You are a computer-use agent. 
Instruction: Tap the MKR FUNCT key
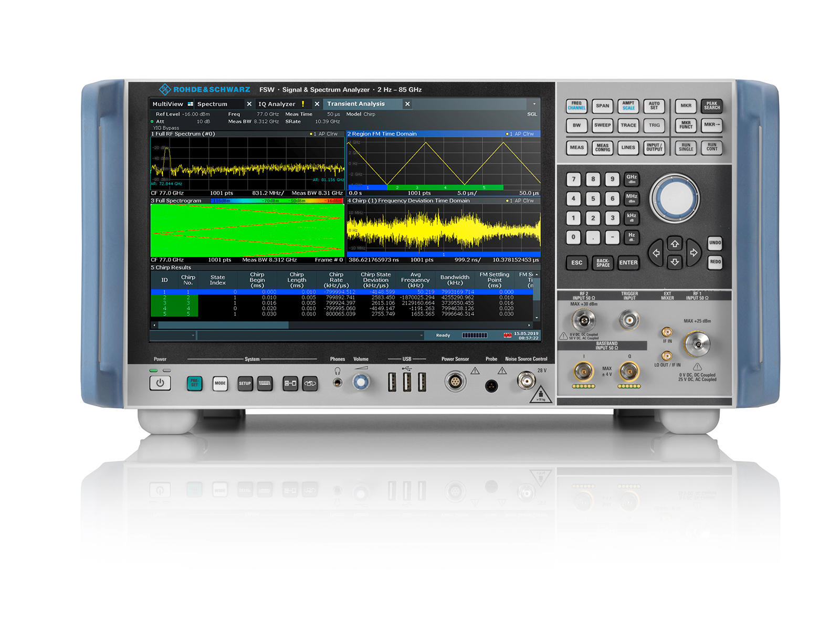pyautogui.click(x=686, y=125)
